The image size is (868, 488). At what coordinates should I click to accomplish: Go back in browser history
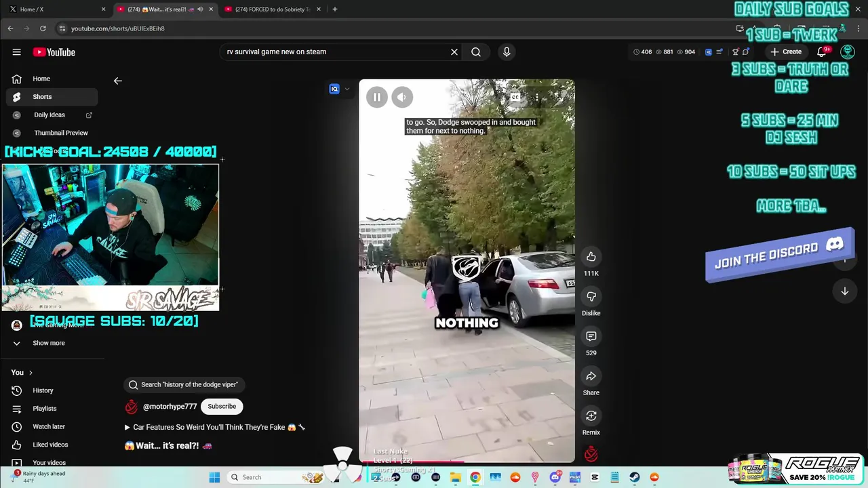point(10,28)
